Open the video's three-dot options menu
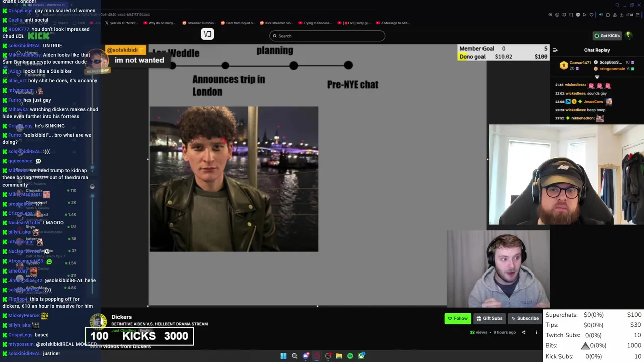This screenshot has width=644, height=362. click(536, 332)
